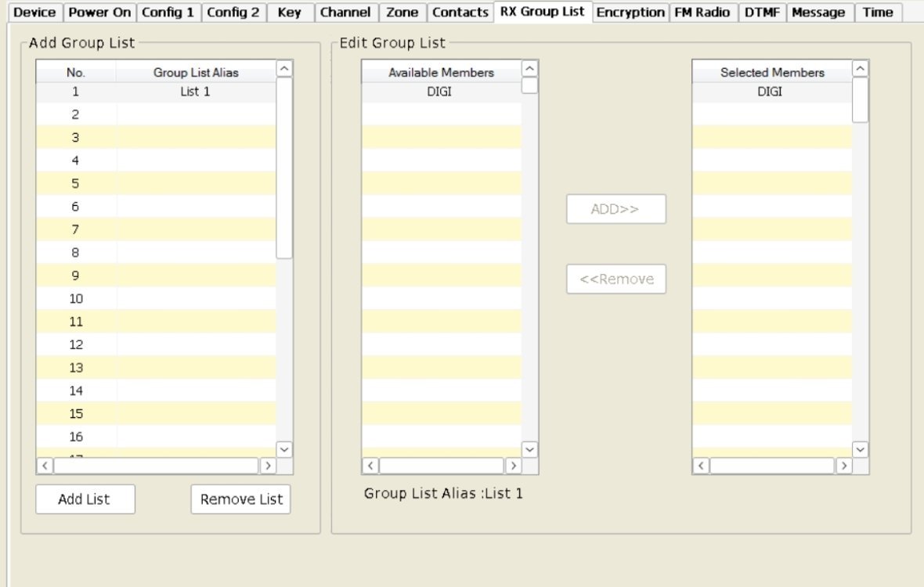Click up arrow of Selected Members scrollbar

click(861, 69)
